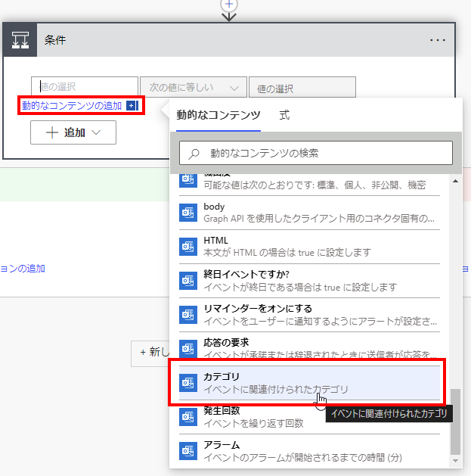This screenshot has height=476, width=471.
Task: Click the plus badge next to 動的なコンテンツの追加
Action: click(x=132, y=106)
